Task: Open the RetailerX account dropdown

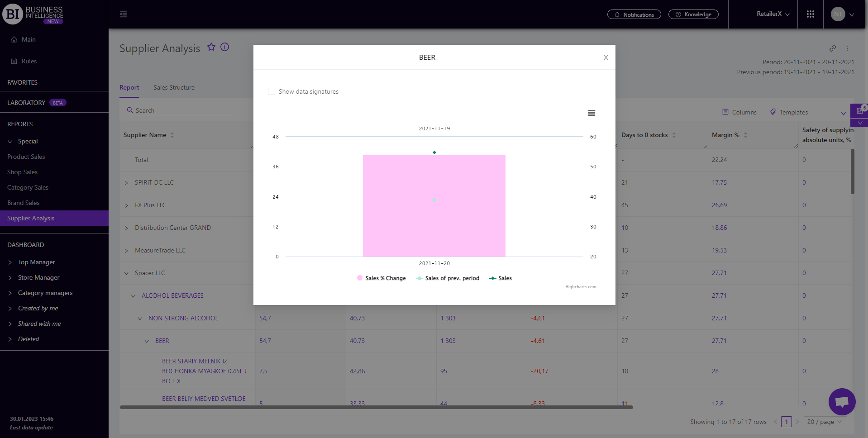Action: [773, 14]
